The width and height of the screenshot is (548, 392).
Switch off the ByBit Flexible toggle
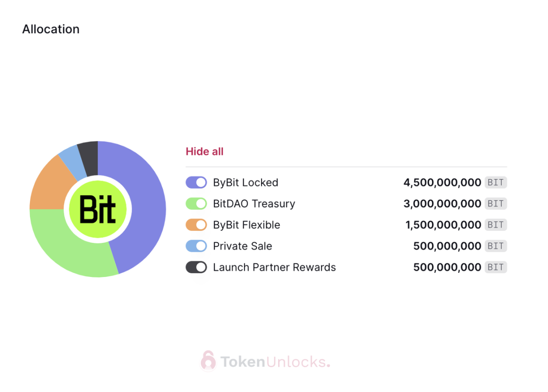click(196, 225)
